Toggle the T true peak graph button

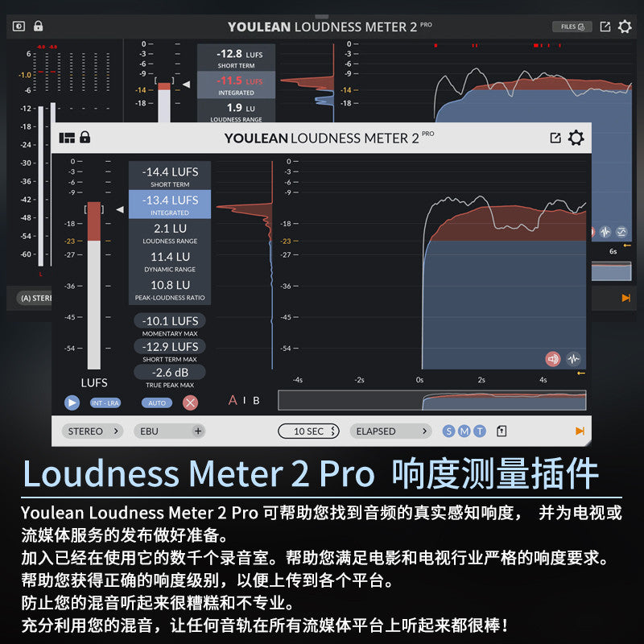point(479,431)
